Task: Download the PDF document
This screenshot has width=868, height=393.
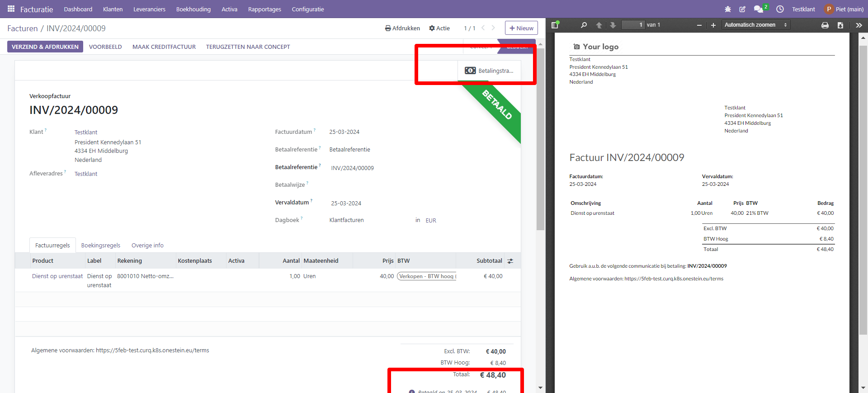Action: click(x=840, y=25)
